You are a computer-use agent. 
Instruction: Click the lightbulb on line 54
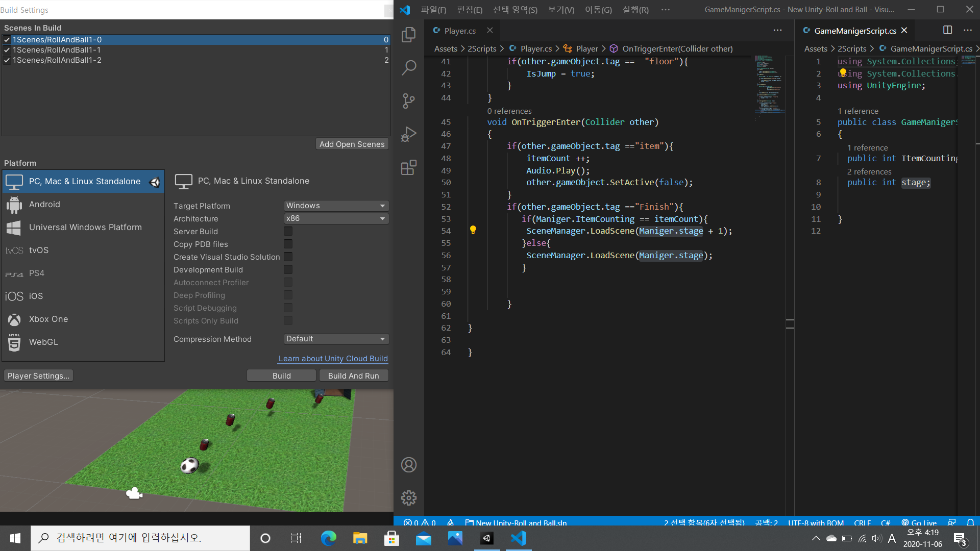tap(473, 230)
